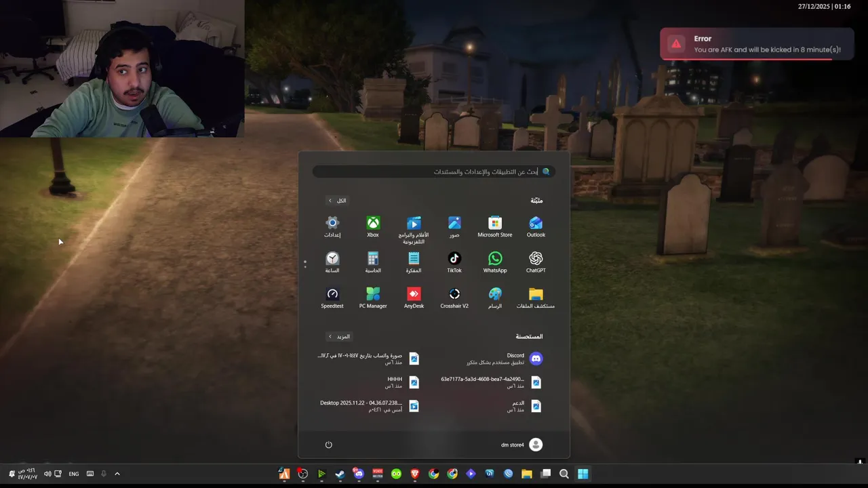The height and width of the screenshot is (488, 868).
Task: Open File Explorer folder on taskbar
Action: click(x=527, y=474)
